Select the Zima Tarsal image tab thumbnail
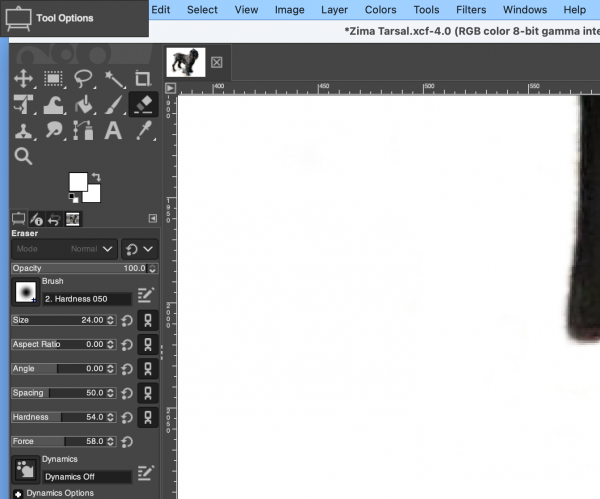600x499 pixels. (186, 62)
